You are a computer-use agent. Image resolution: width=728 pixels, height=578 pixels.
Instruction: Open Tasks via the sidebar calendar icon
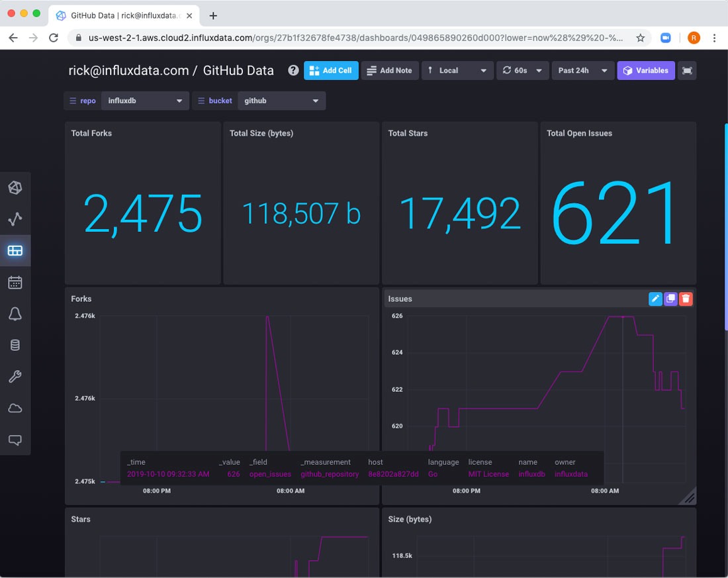tap(15, 283)
